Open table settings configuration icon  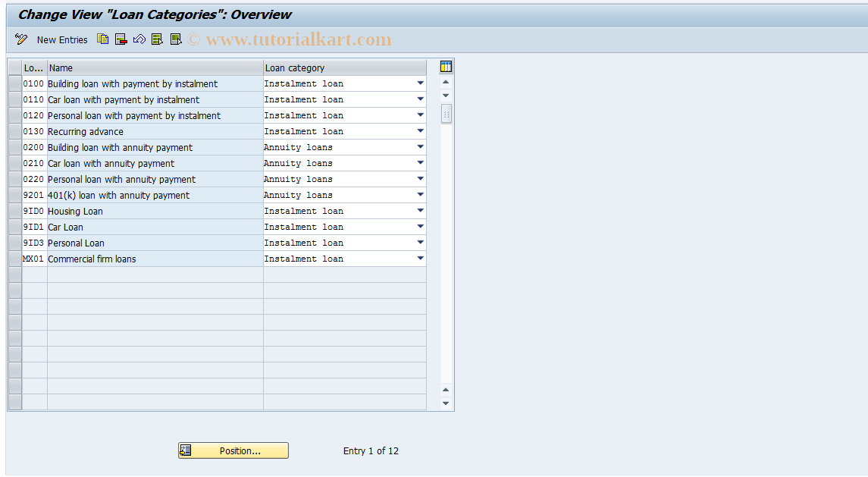coord(447,67)
